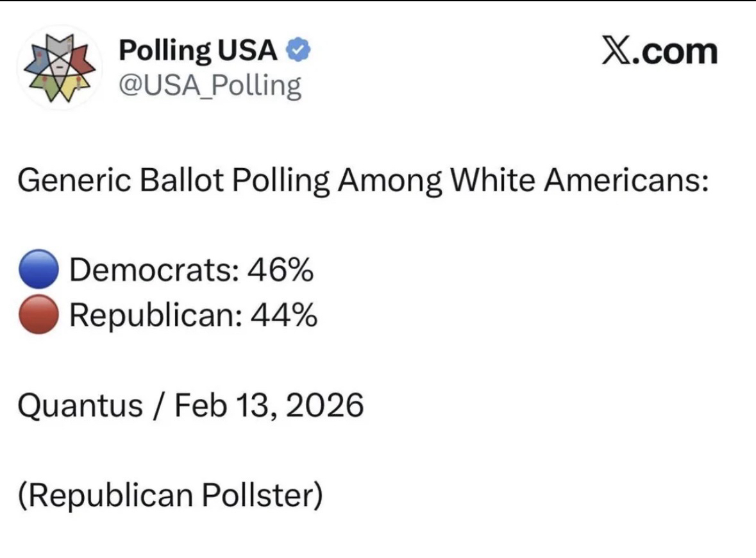Click the red circle emoji beside Republican
This screenshot has width=756, height=558.
[x=39, y=316]
